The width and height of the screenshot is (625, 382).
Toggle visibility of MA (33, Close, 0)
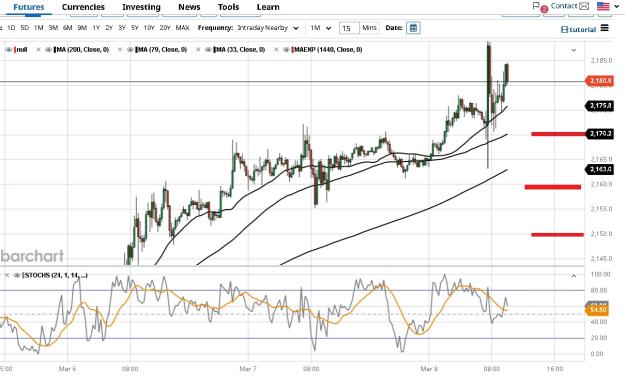point(208,50)
